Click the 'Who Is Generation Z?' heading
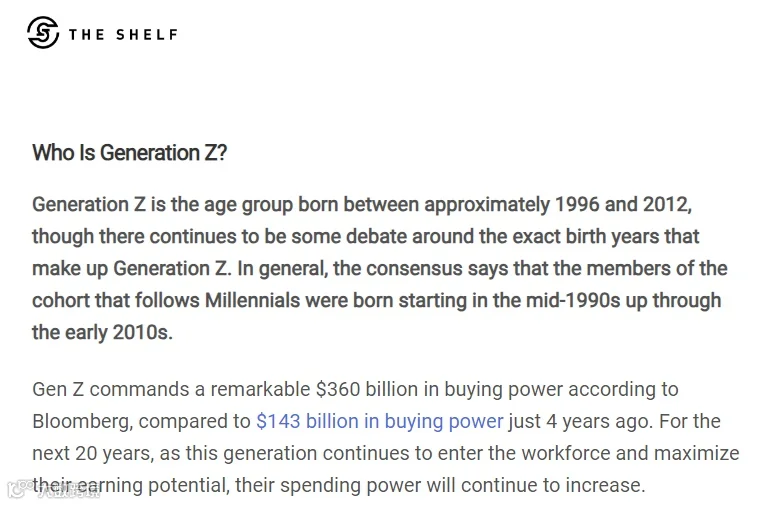The image size is (763, 505). pyautogui.click(x=129, y=153)
